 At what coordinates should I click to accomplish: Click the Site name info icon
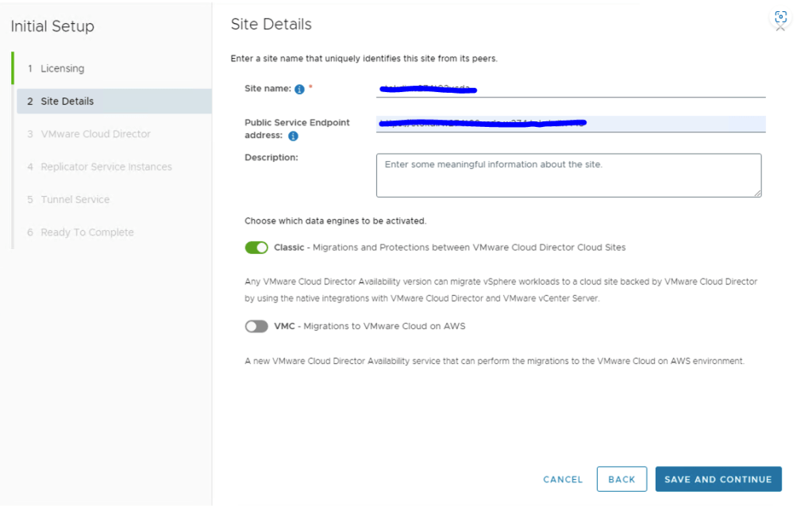click(x=299, y=90)
